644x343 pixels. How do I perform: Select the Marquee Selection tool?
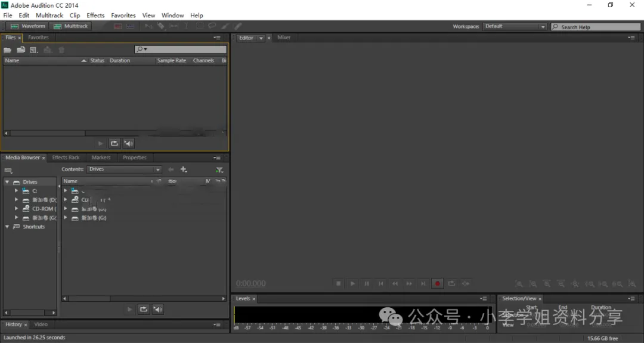[200, 26]
